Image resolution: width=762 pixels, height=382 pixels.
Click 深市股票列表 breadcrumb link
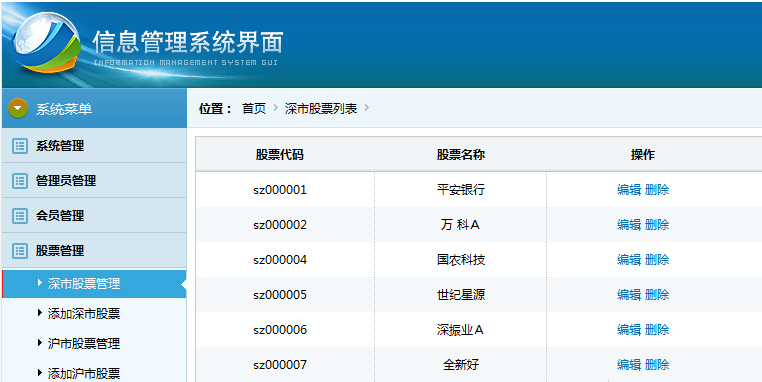tap(321, 108)
